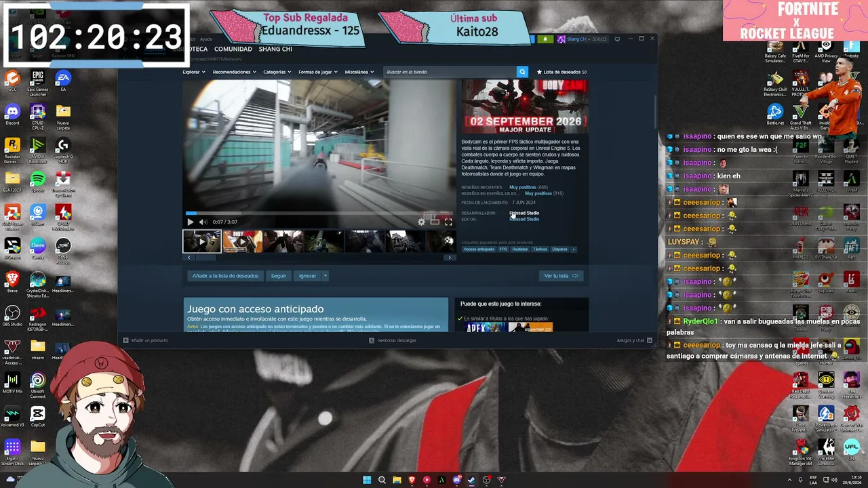Seek along the trailer progress bar

(319, 213)
